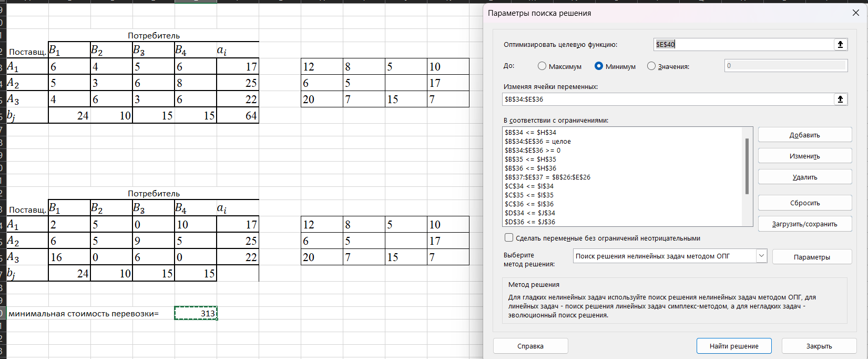This screenshot has width=868, height=359.
Task: Select the lower table cell with 16
Action: 69,257
